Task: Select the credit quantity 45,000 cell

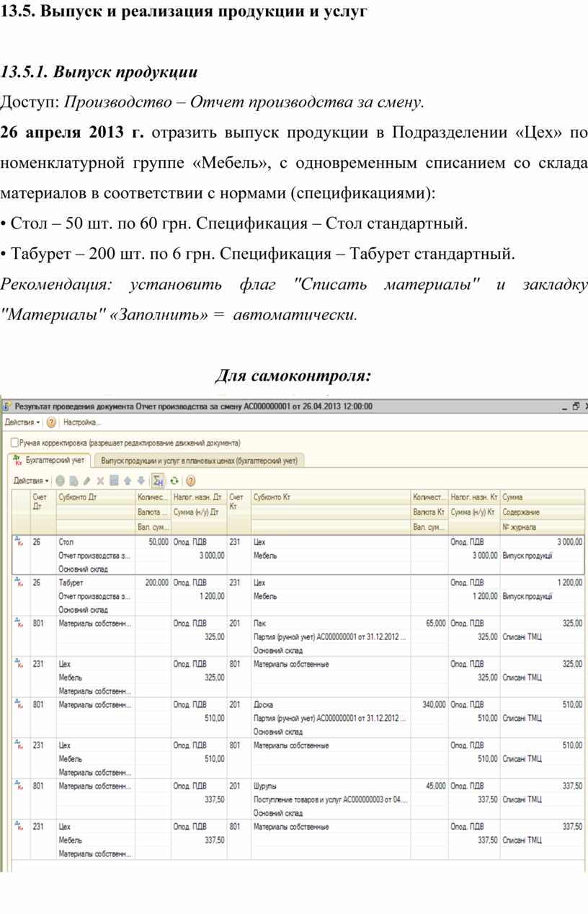Action: pos(429,786)
